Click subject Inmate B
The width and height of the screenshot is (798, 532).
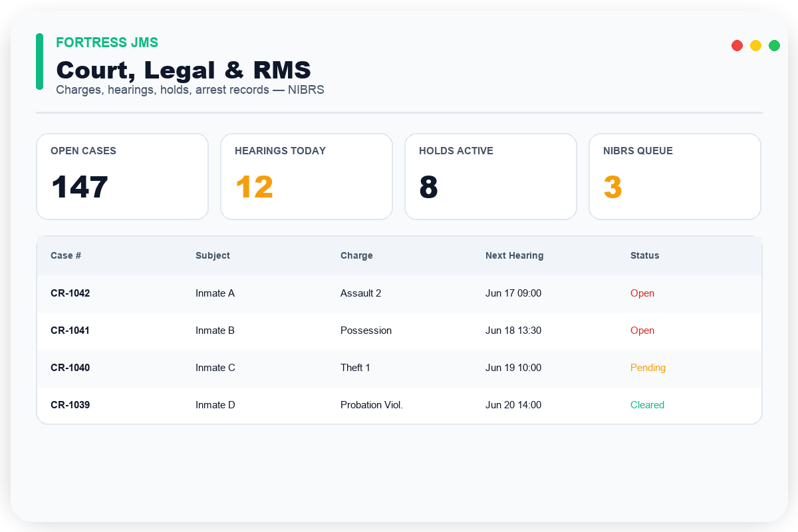(215, 331)
